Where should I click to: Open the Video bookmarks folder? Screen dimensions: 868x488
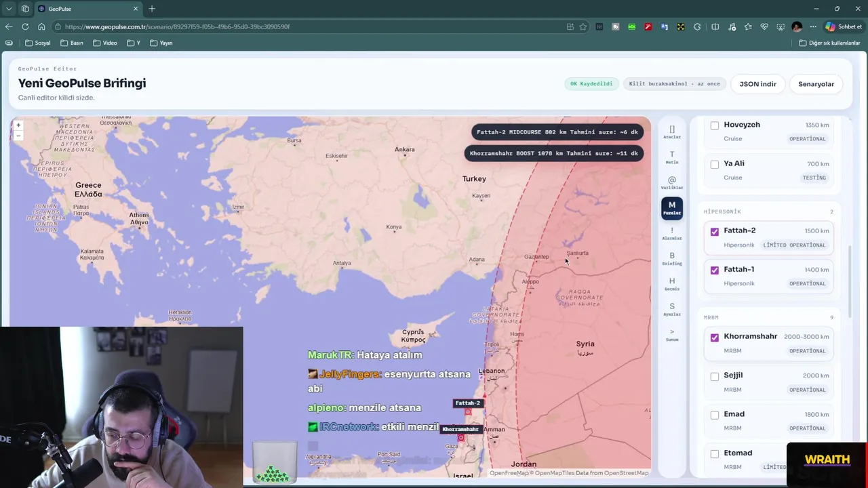pos(105,43)
